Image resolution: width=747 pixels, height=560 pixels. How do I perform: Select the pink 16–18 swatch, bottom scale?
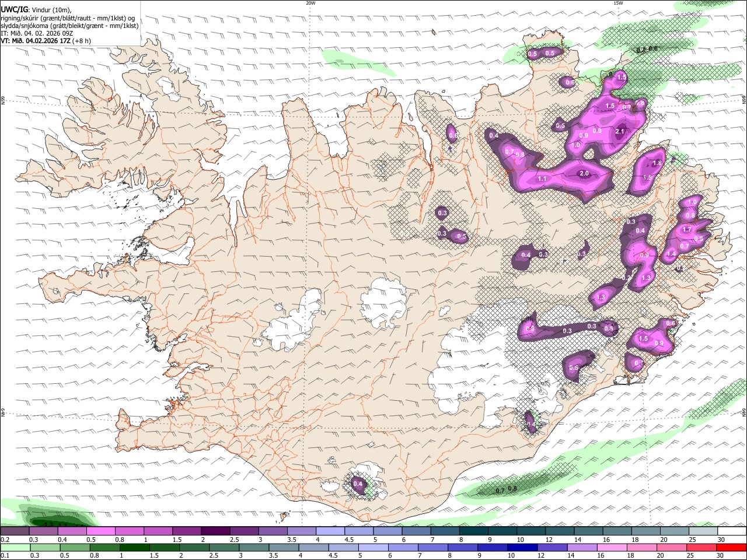[611, 548]
